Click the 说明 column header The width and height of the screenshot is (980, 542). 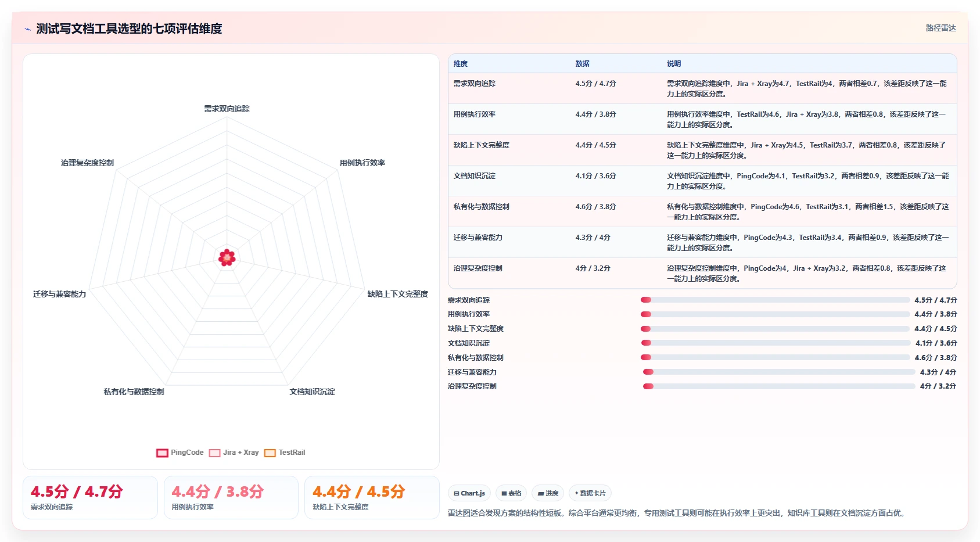[674, 64]
